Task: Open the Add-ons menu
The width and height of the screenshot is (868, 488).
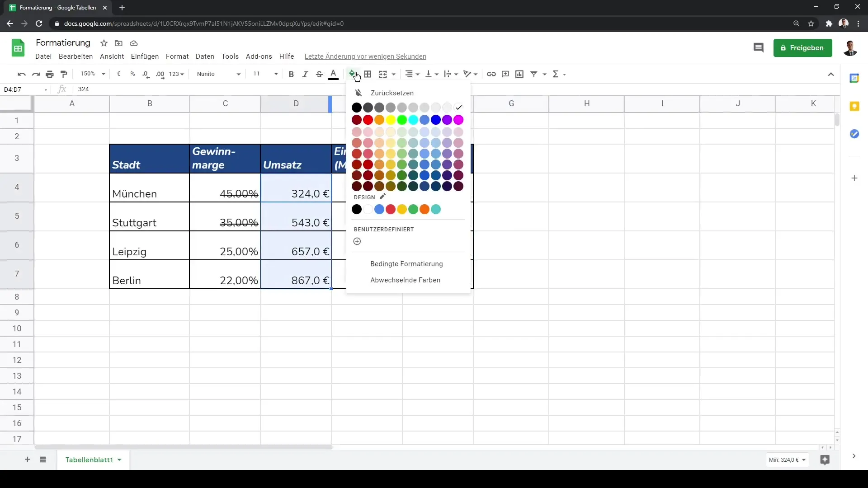Action: [x=259, y=56]
